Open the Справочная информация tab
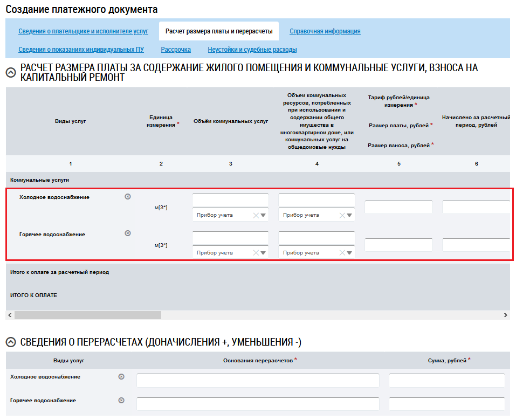The image size is (516, 420). 325,31
